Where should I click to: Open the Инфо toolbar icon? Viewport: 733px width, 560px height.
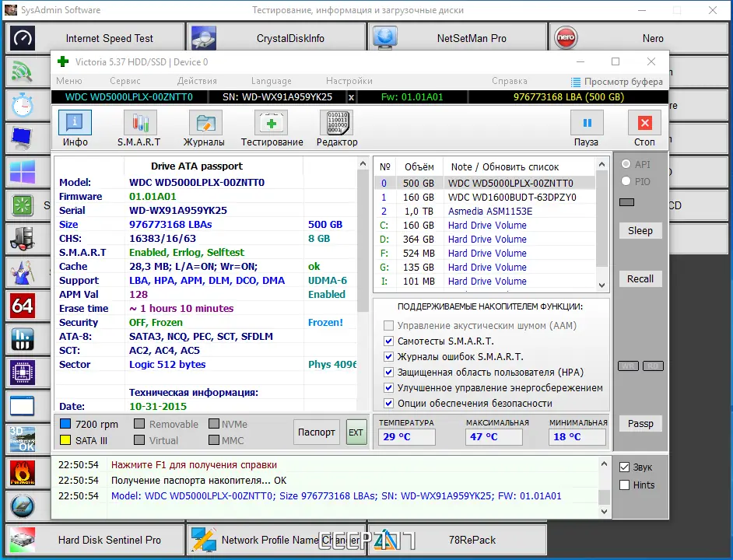click(75, 123)
